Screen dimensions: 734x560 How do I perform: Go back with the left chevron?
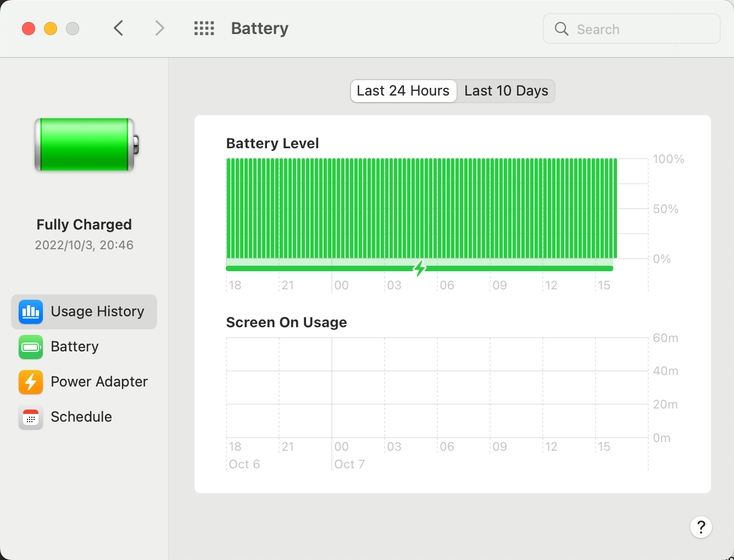pos(118,28)
